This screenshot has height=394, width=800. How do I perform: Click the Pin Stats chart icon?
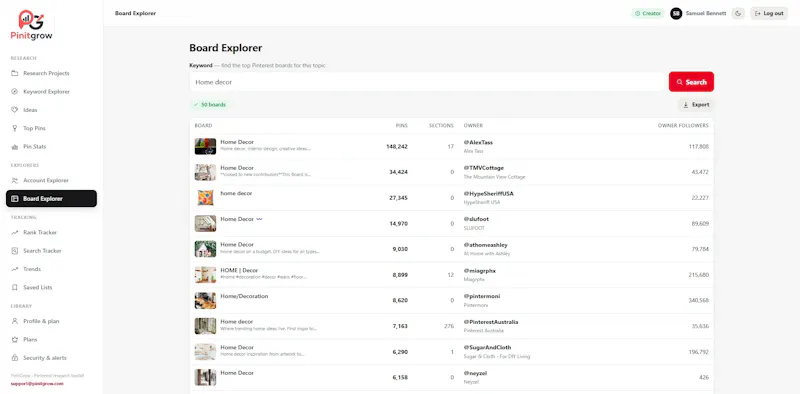(14, 146)
